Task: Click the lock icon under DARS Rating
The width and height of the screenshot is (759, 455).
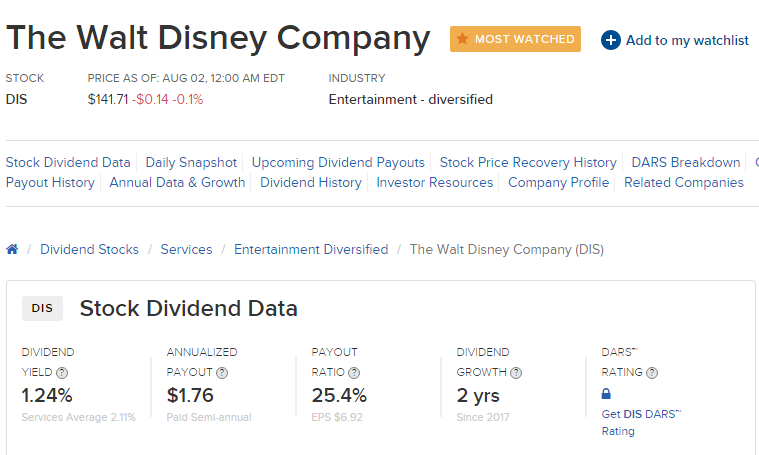Action: 606,394
